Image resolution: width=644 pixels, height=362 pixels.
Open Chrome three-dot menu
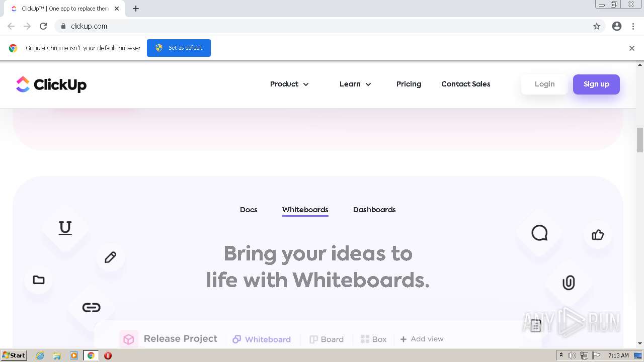click(x=633, y=26)
